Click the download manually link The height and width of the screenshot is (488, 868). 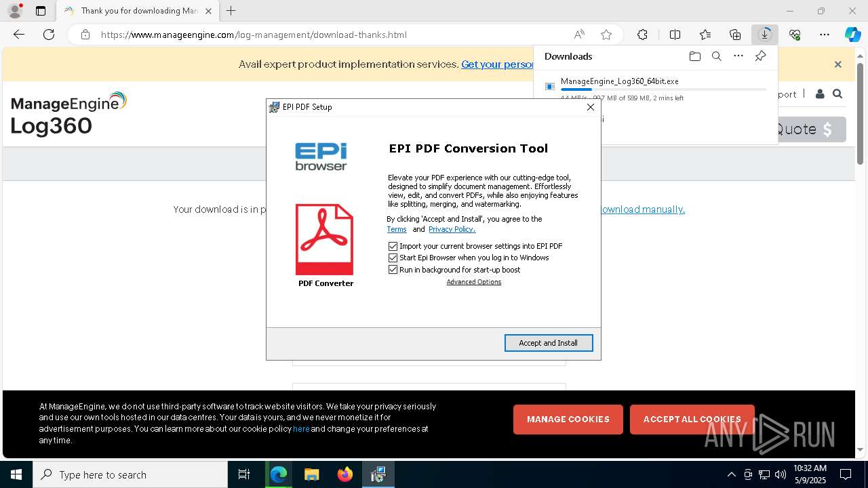[x=643, y=209]
